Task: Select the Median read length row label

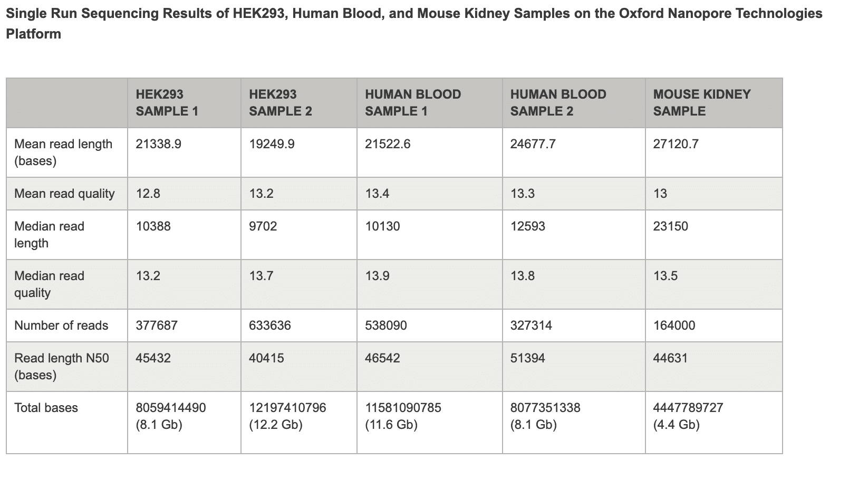Action: [x=49, y=235]
